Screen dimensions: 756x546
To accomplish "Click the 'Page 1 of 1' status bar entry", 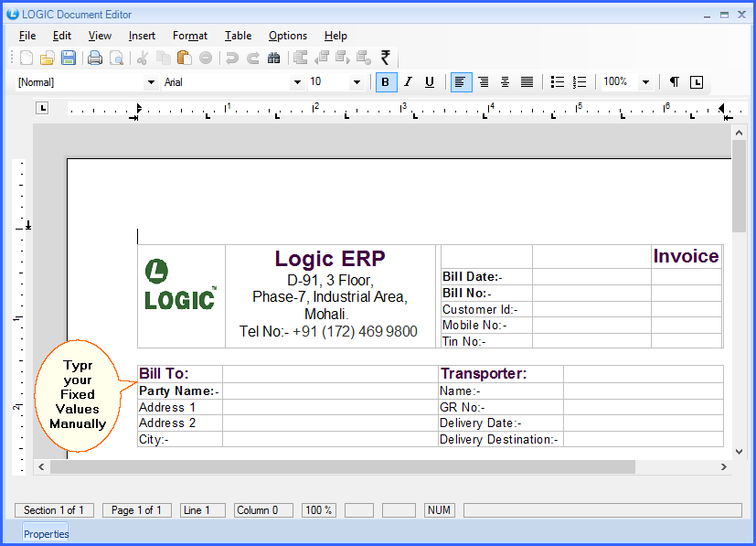I will 136,510.
